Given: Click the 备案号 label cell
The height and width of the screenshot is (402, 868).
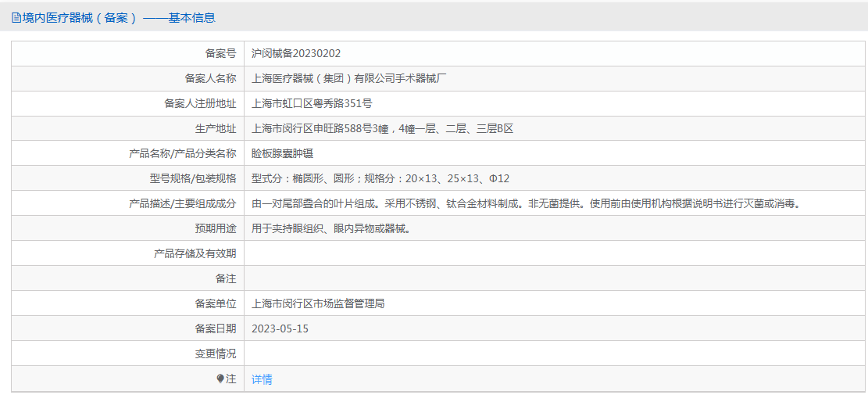Looking at the screenshot, I should coord(128,54).
